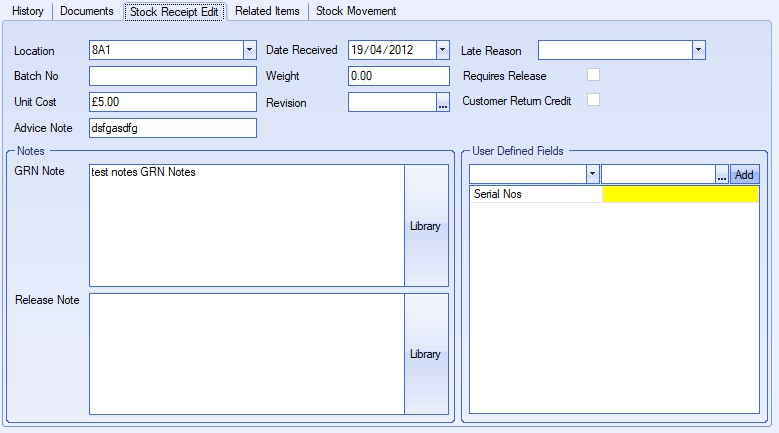Switch to the History tab
The width and height of the screenshot is (779, 433).
click(x=28, y=11)
